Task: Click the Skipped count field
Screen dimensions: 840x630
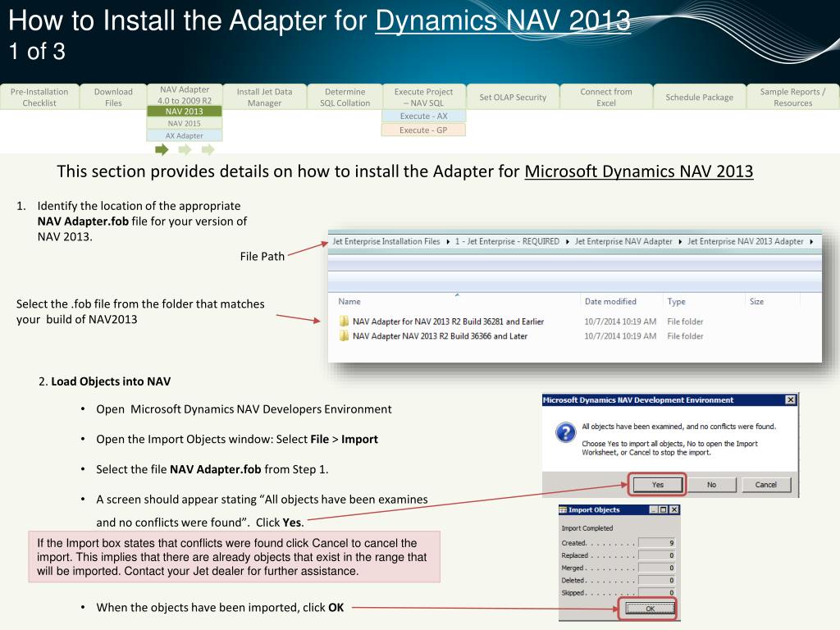Action: click(656, 592)
